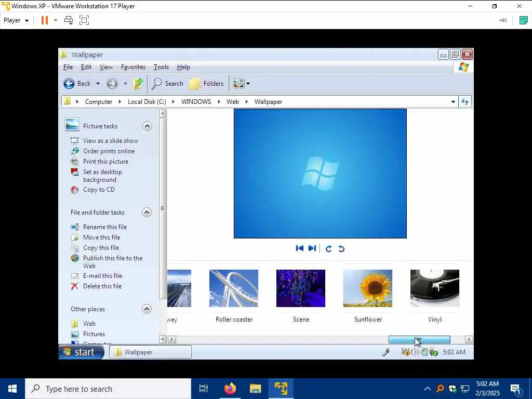The image size is (532, 399).
Task: Select the Vinyl wallpaper thumbnail
Action: click(435, 288)
